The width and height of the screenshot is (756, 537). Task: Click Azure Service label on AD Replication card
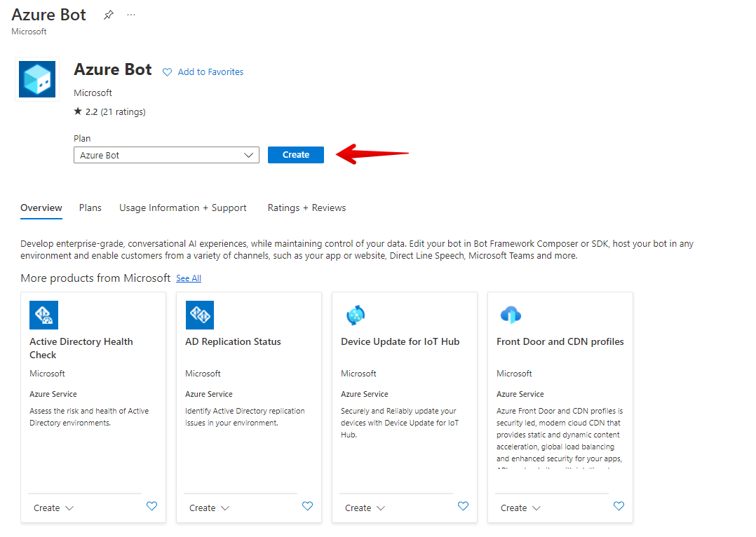point(209,394)
